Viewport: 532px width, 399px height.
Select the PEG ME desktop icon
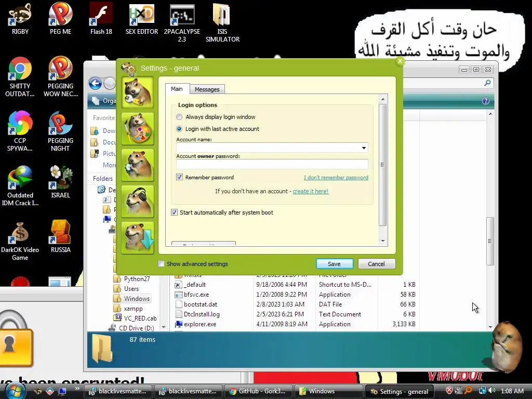tap(60, 19)
